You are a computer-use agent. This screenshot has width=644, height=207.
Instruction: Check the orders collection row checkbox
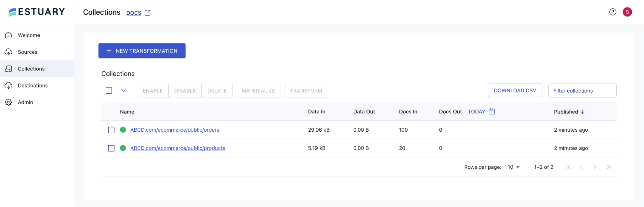pos(111,130)
